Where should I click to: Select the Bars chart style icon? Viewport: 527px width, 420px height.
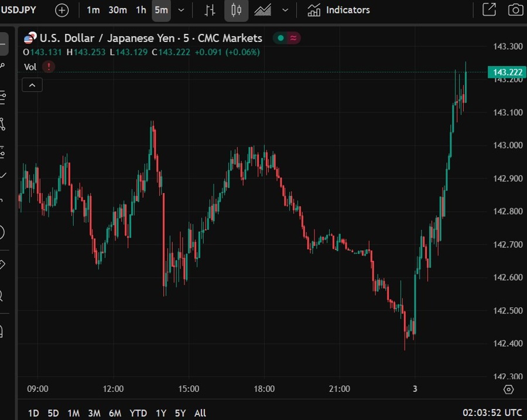(210, 10)
